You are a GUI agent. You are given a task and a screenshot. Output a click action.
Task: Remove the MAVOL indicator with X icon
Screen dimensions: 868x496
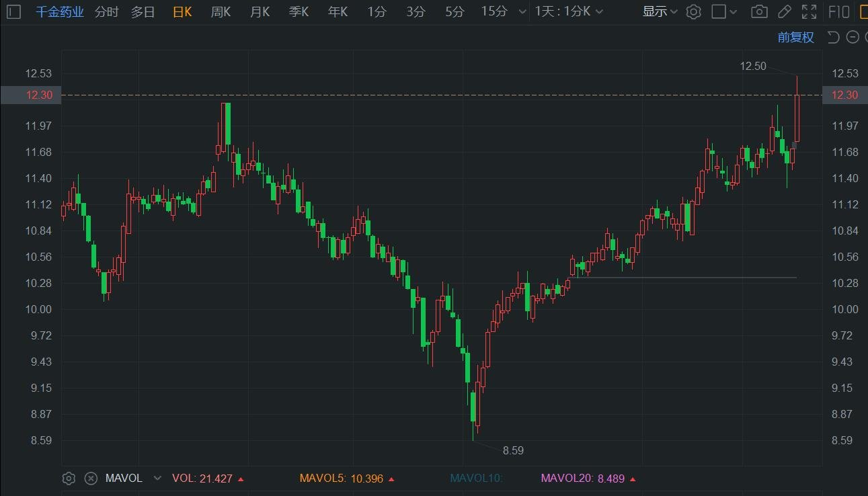(x=91, y=479)
